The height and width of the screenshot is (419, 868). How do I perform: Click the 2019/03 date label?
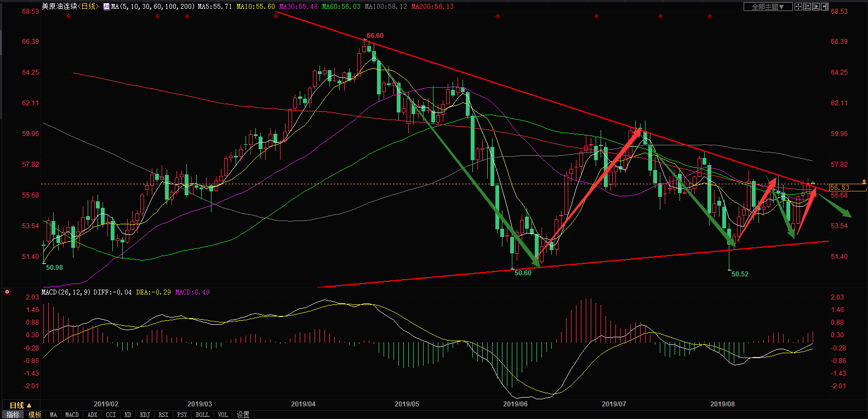click(x=199, y=404)
